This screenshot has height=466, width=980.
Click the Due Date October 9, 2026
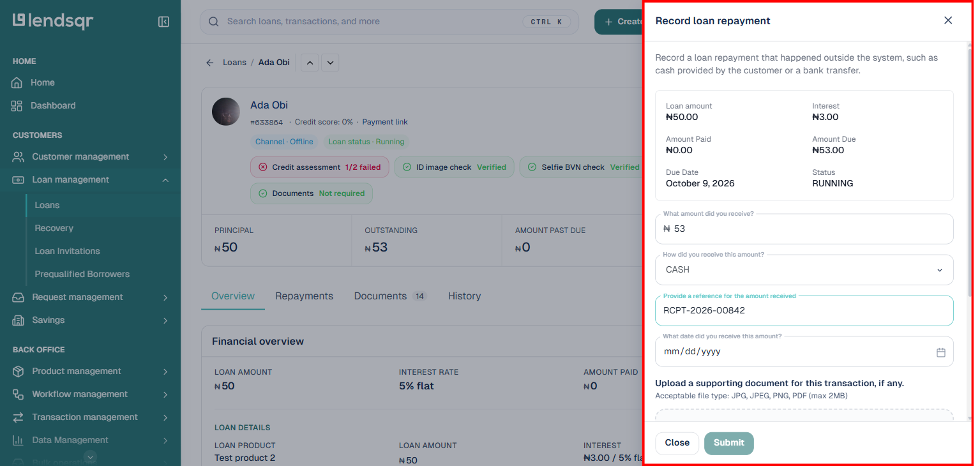click(700, 184)
